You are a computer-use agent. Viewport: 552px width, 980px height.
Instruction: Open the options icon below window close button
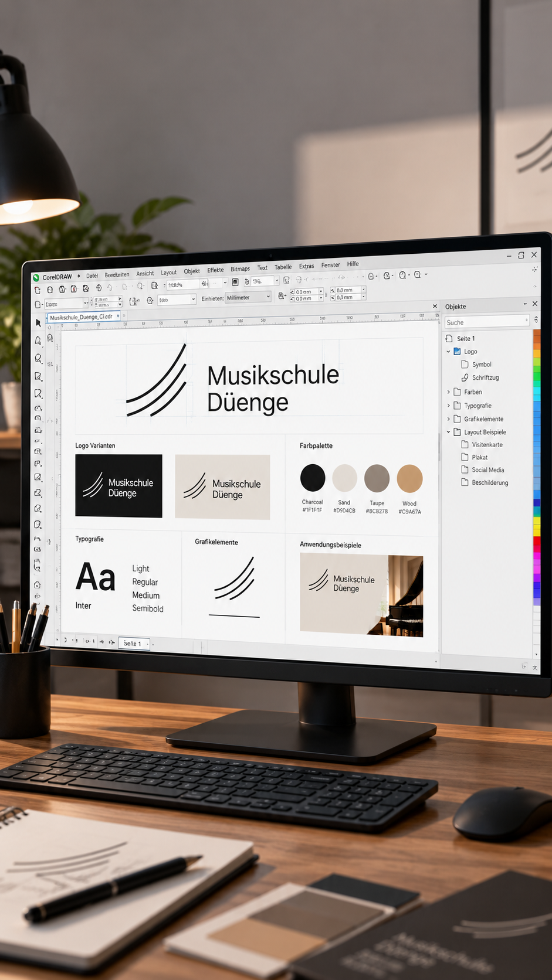click(534, 269)
